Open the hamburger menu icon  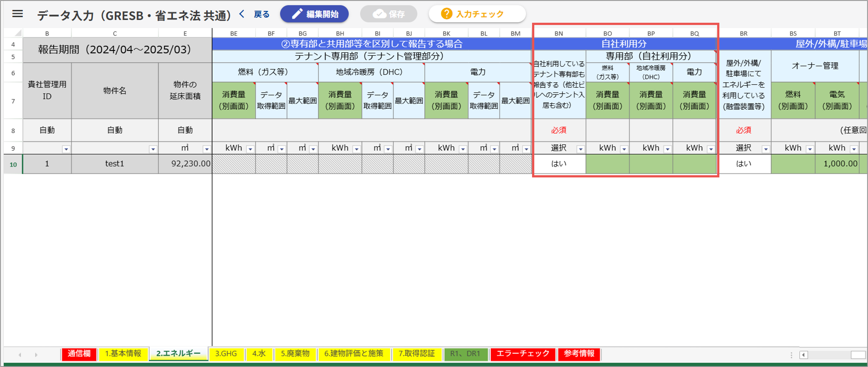coord(17,14)
